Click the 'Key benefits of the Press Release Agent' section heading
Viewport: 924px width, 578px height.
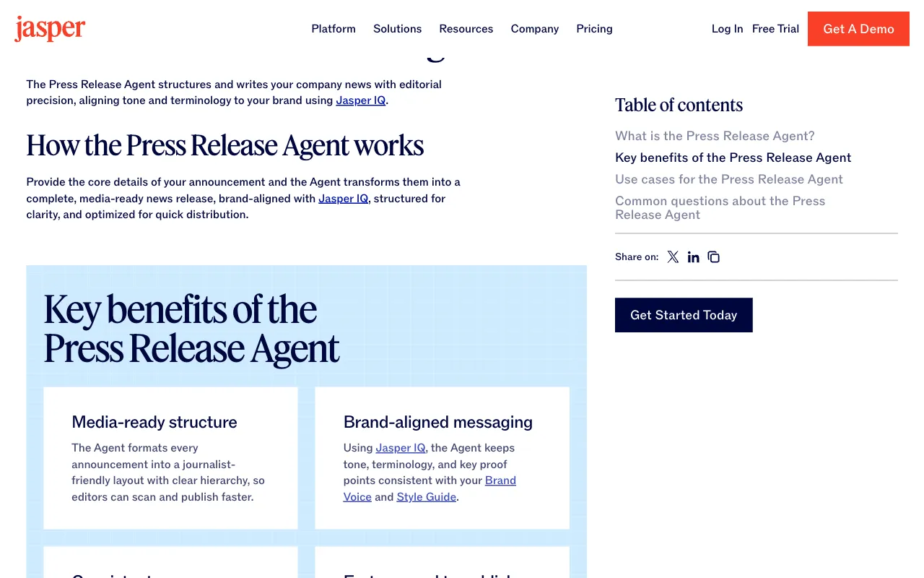(x=191, y=329)
